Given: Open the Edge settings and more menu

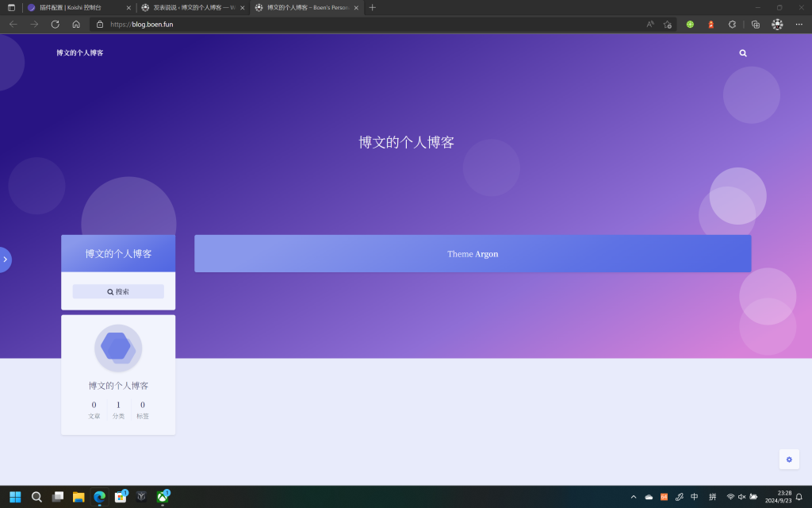Looking at the screenshot, I should (799, 25).
